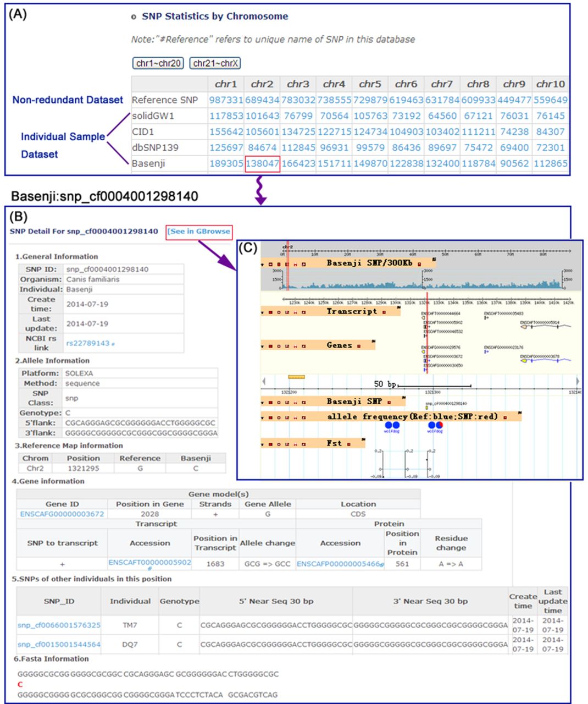The width and height of the screenshot is (588, 704).
Task: Click the right scroll arrow in the detail panel
Action: coord(577,381)
